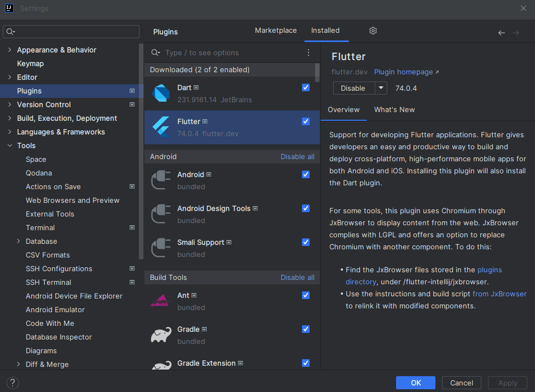
Task: Open the plugin manager settings gear icon
Action: pyautogui.click(x=373, y=31)
